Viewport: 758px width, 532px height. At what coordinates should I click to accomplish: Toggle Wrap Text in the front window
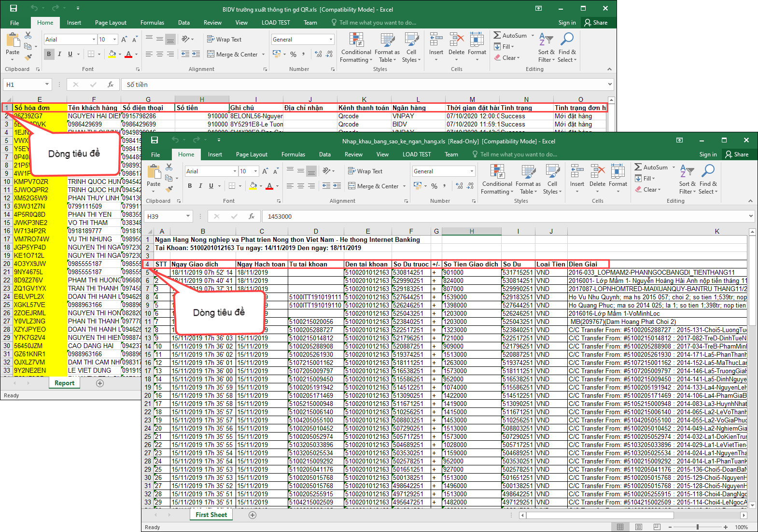click(x=365, y=171)
